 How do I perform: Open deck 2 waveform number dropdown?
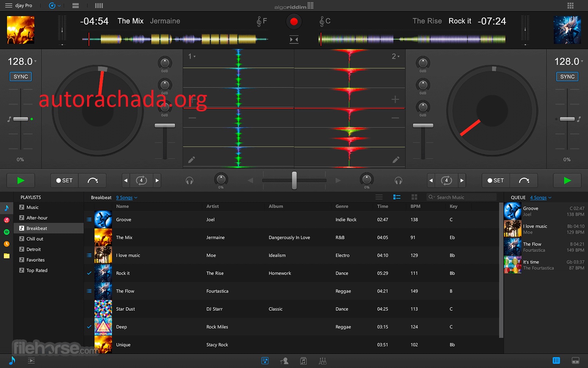(396, 56)
